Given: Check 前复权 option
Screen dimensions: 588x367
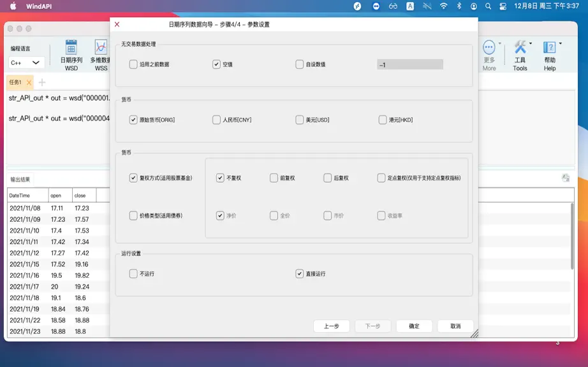Looking at the screenshot, I should pyautogui.click(x=274, y=178).
